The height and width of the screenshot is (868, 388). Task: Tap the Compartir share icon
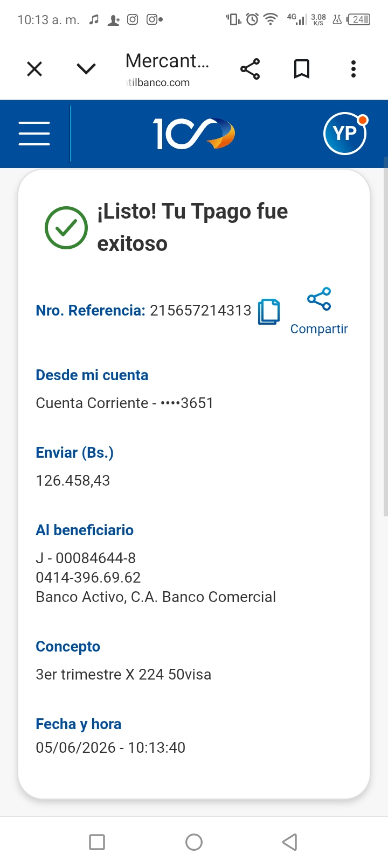[x=319, y=299]
